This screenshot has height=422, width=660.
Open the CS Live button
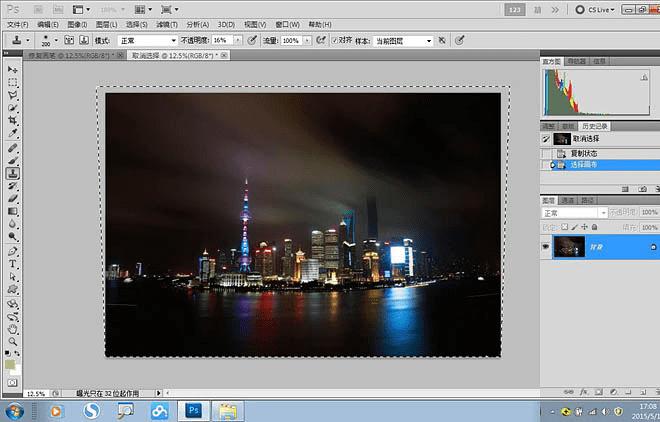point(595,9)
